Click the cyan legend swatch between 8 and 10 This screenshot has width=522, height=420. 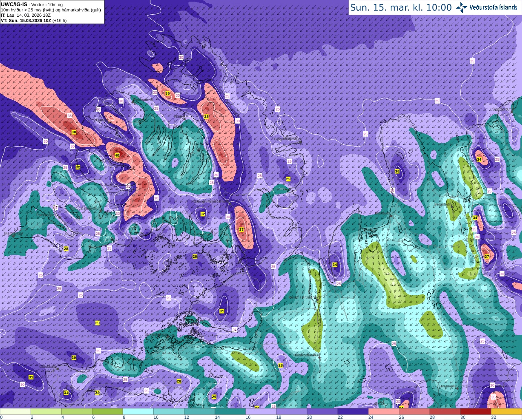[138, 411]
